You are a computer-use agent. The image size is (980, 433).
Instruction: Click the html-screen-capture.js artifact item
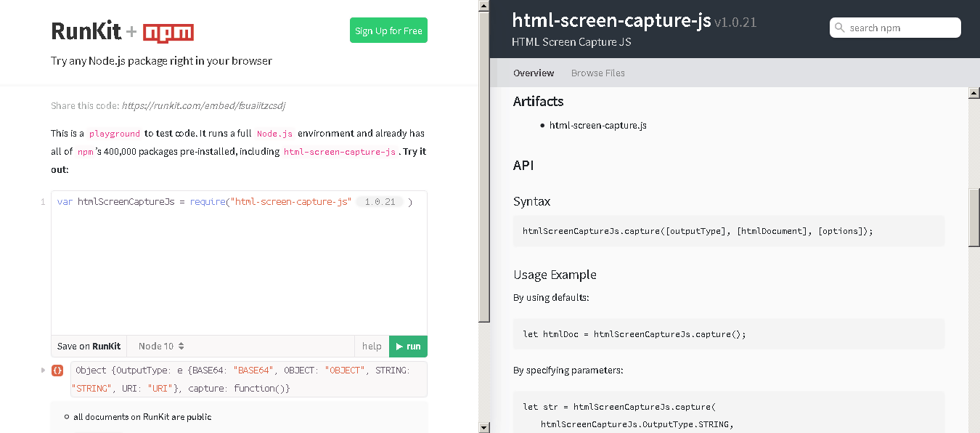[597, 125]
